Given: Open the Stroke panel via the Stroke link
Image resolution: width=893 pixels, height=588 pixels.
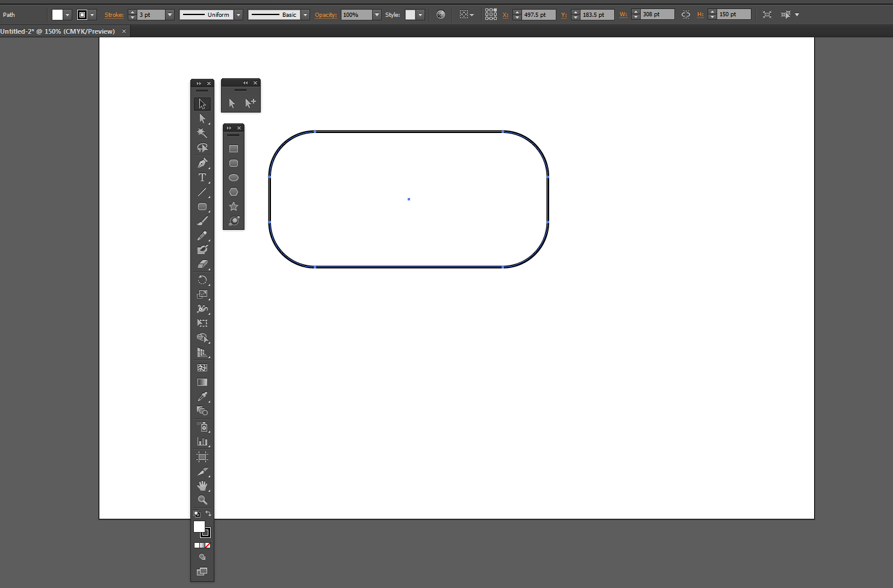Looking at the screenshot, I should [x=114, y=14].
